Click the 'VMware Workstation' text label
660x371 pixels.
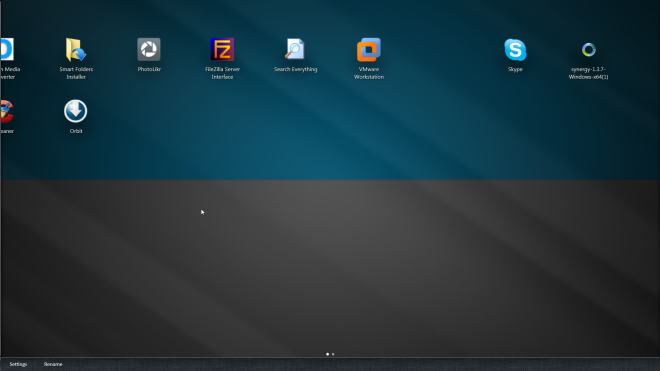click(x=369, y=73)
